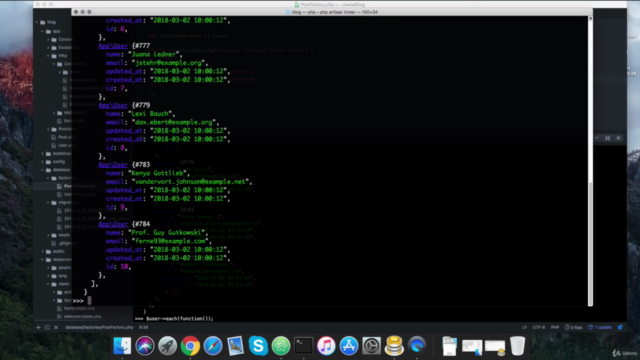The height and width of the screenshot is (360, 640).
Task: Click database/factories/PostFactory.php path in status bar
Action: coord(99,327)
